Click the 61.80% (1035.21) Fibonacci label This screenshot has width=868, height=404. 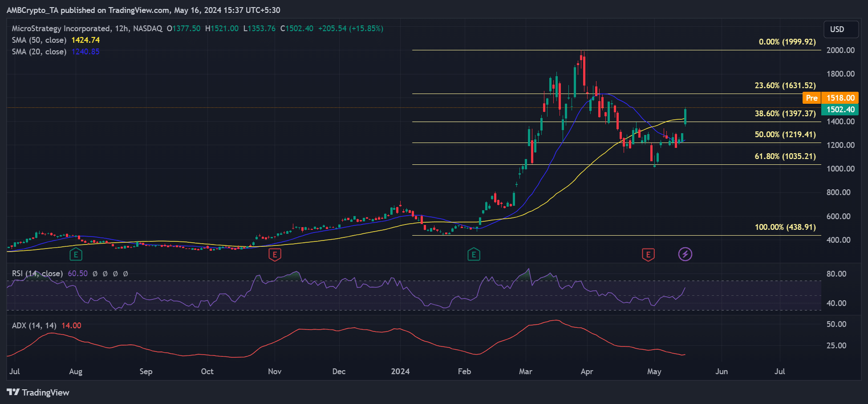click(785, 156)
